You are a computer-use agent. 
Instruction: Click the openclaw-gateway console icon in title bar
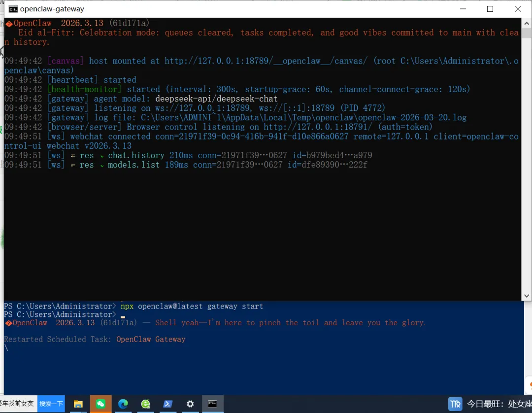pos(13,9)
